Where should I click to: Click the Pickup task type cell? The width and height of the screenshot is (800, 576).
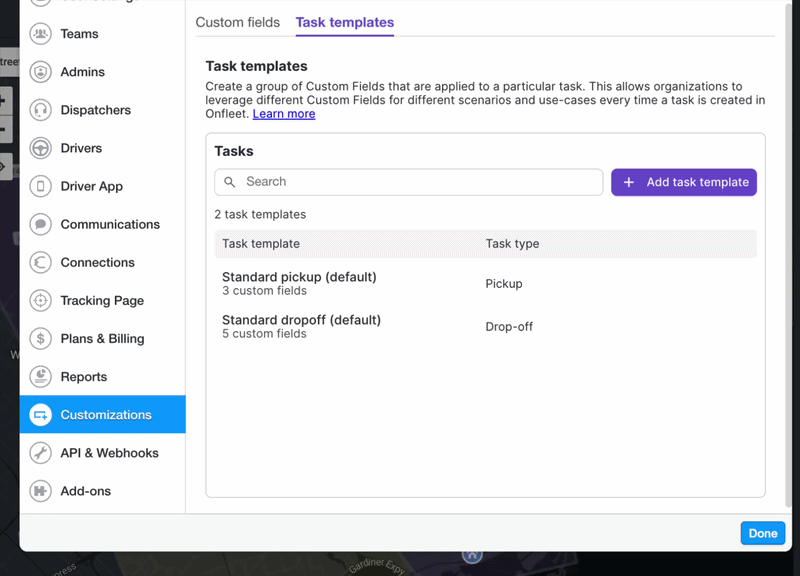pos(504,284)
